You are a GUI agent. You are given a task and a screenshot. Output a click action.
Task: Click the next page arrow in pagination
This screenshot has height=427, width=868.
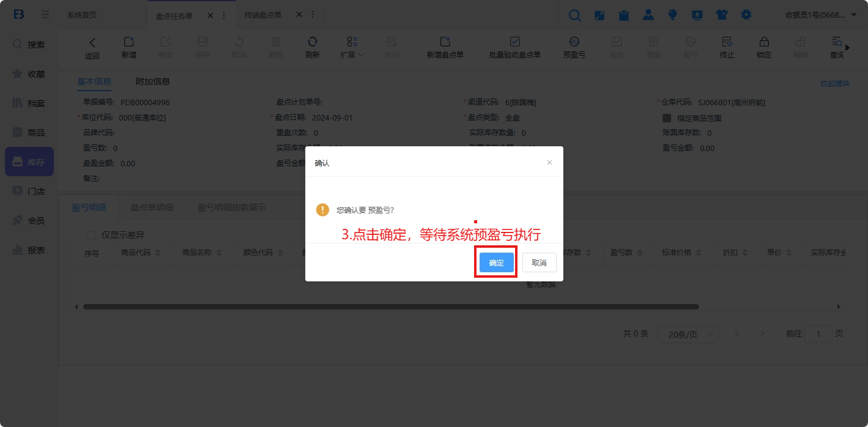[x=762, y=333]
